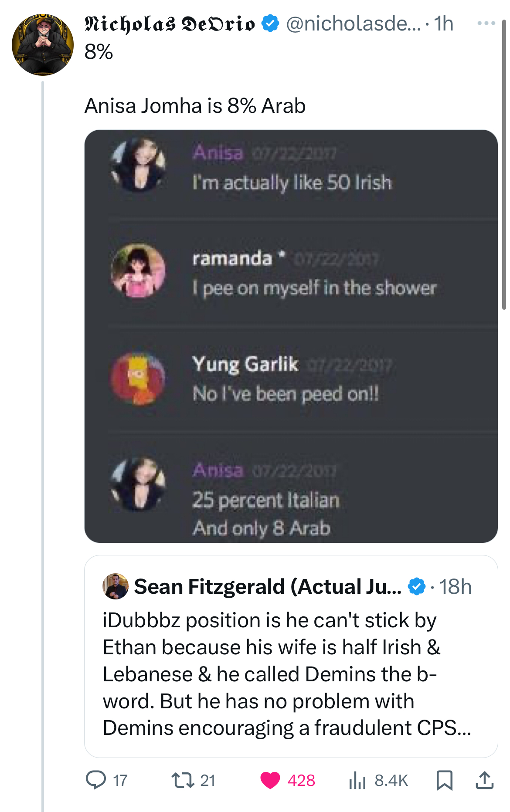This screenshot has width=510, height=812.
Task: Open the 1h timestamp of the tweet
Action: click(443, 24)
